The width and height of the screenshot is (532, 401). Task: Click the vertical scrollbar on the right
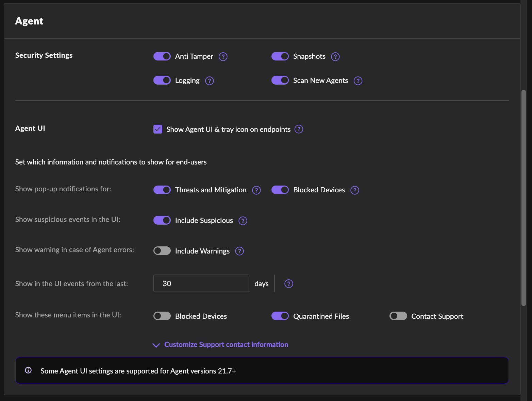pos(523,198)
